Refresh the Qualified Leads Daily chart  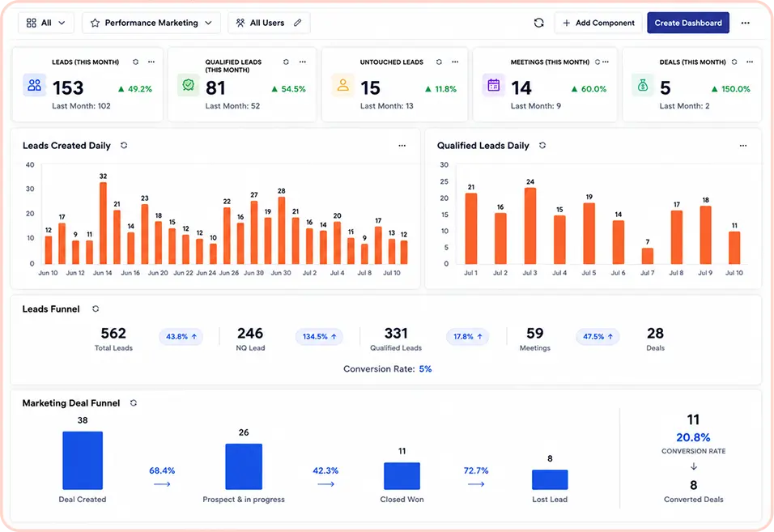[x=542, y=145]
